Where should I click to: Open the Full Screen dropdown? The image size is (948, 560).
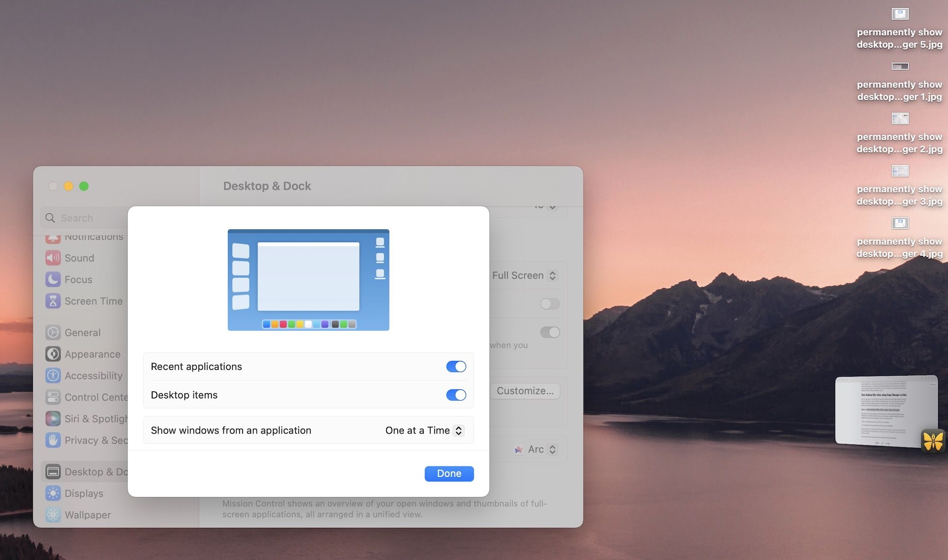(x=524, y=276)
